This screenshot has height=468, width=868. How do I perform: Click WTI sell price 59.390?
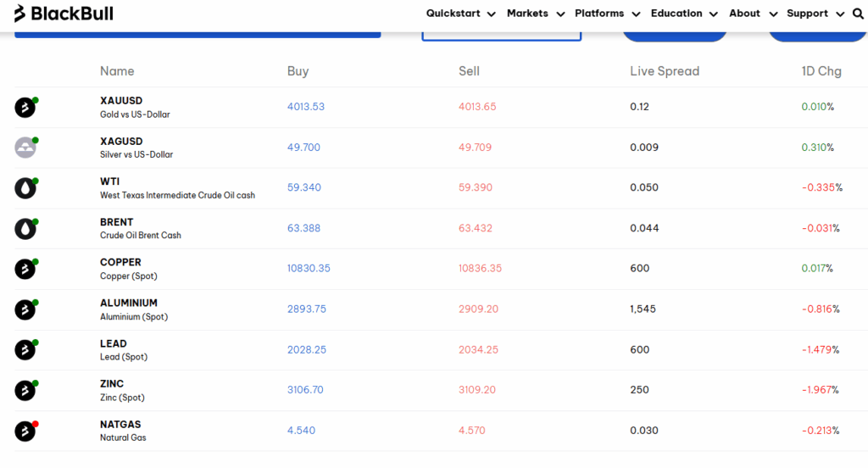click(476, 187)
